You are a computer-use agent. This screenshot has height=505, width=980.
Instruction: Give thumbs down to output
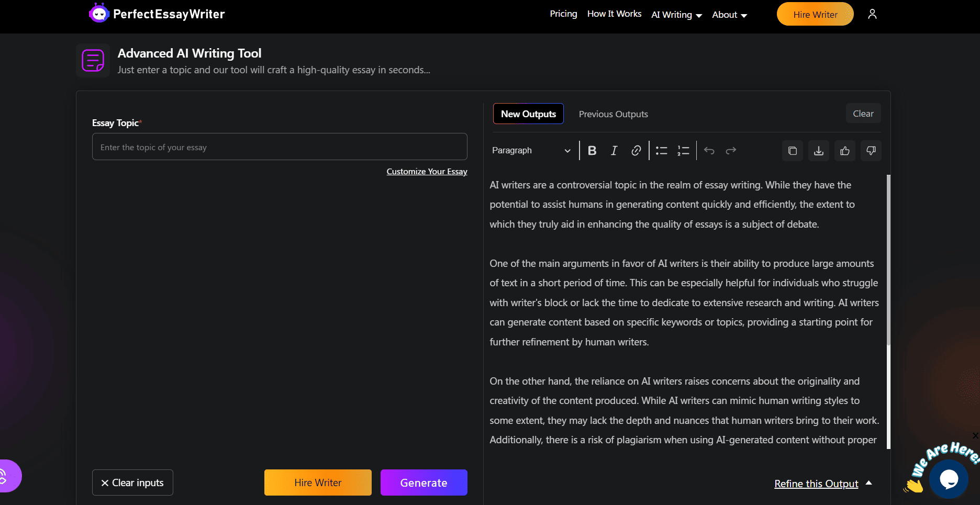[x=871, y=151]
